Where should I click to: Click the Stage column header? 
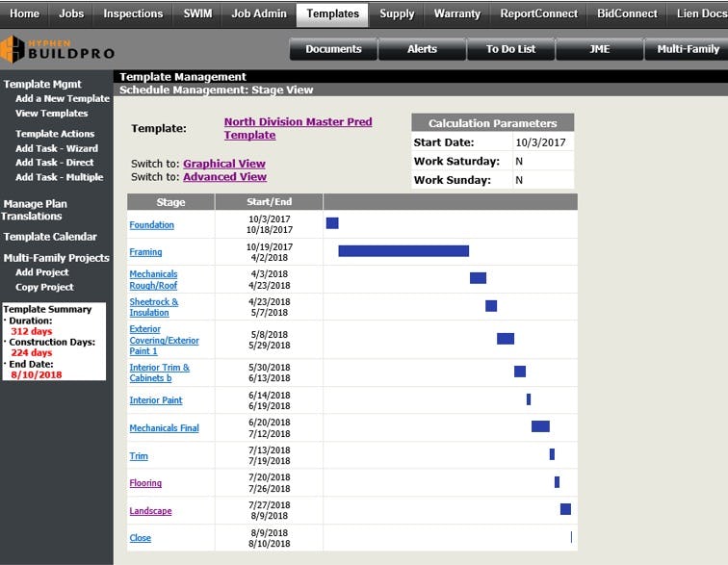(170, 202)
